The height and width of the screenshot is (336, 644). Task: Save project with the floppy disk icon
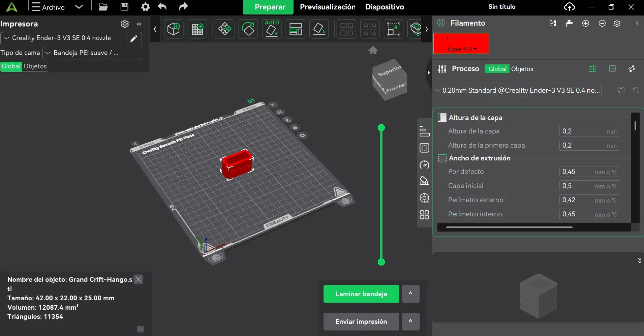[124, 7]
